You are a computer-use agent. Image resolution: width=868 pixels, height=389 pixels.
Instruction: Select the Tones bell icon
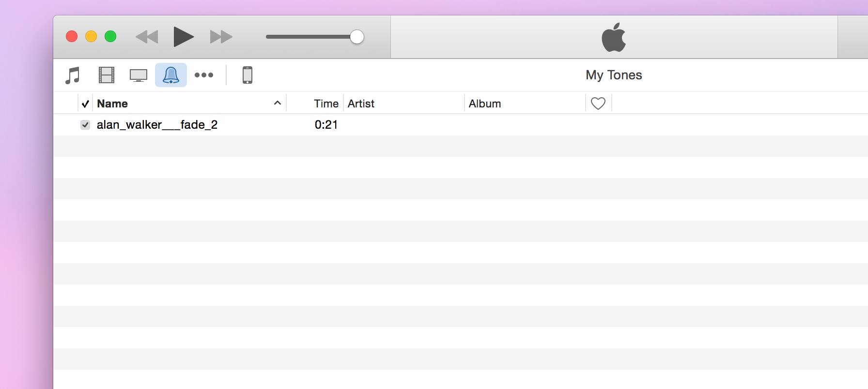171,75
